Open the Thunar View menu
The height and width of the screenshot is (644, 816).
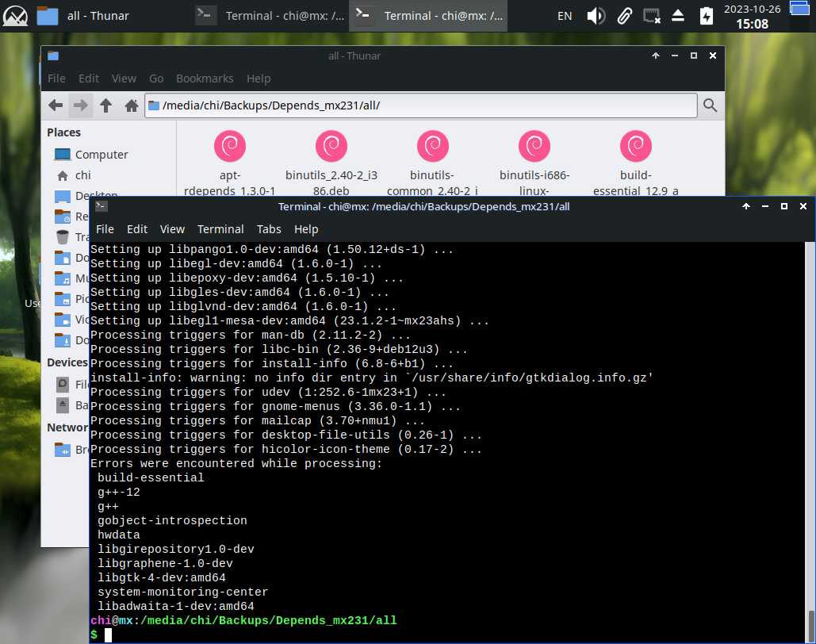(124, 79)
